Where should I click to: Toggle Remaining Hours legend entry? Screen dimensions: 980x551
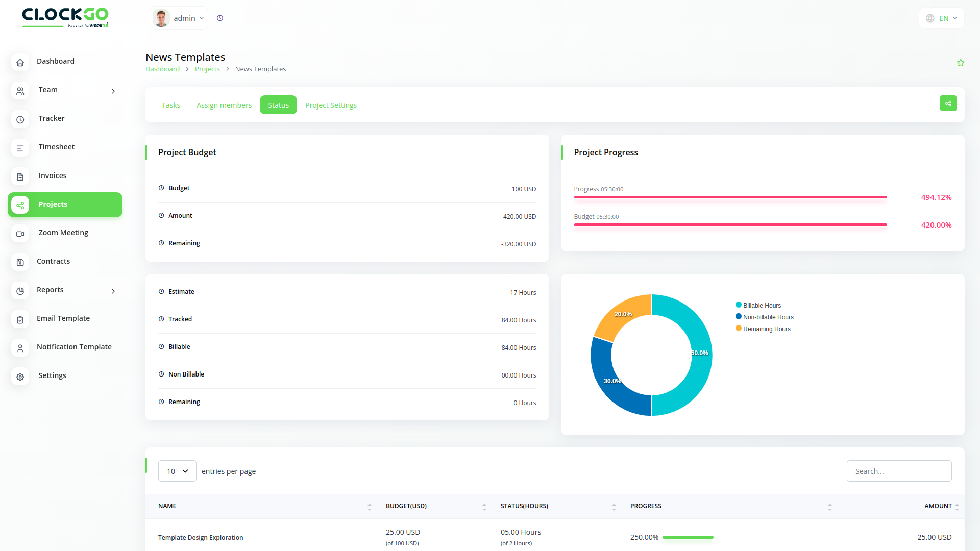(x=766, y=329)
